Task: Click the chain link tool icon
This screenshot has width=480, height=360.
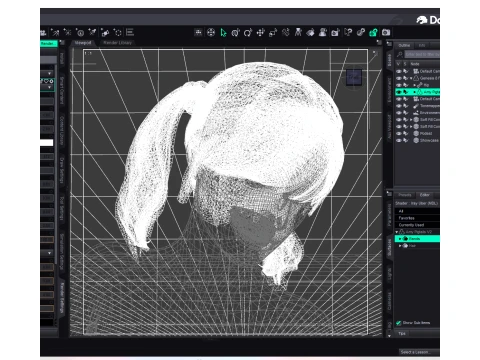Action: coord(361,32)
